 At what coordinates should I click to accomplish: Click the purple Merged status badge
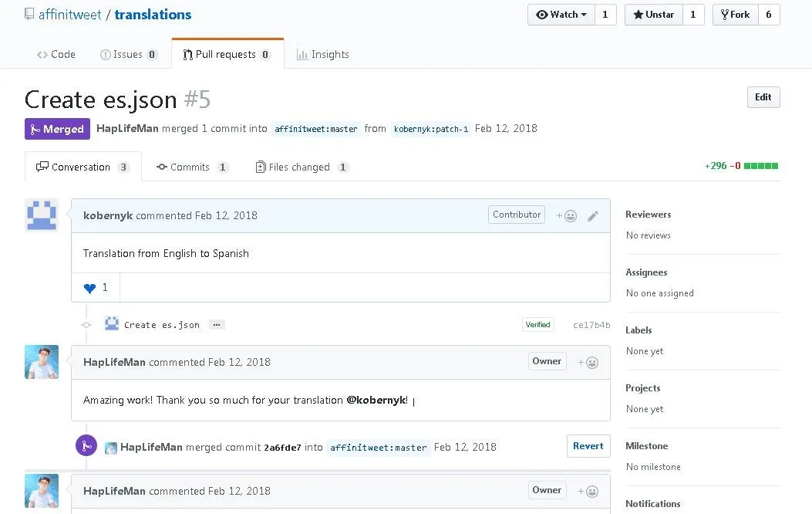coord(58,129)
